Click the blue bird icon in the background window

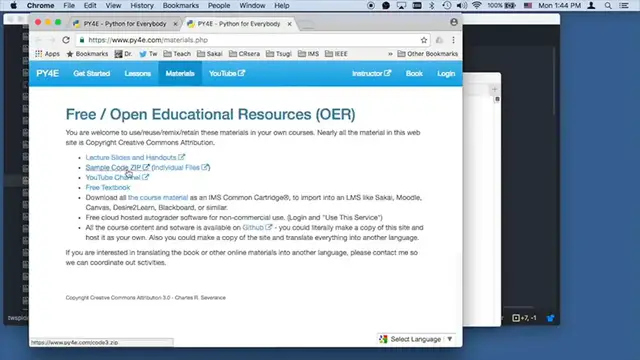[x=551, y=318]
